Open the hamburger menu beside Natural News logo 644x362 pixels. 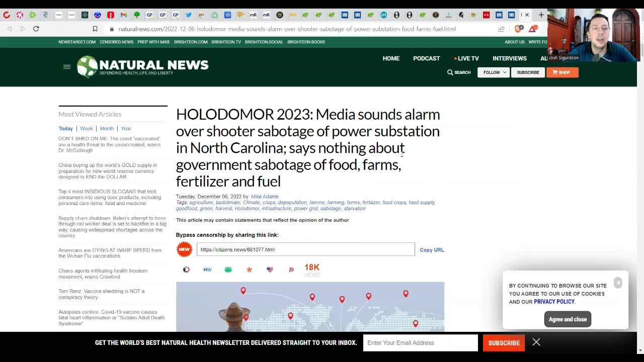pyautogui.click(x=67, y=67)
